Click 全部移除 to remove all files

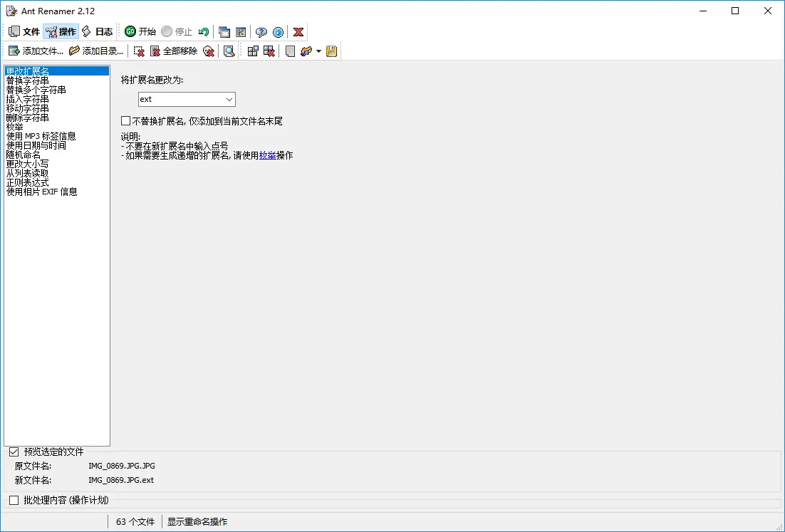point(175,51)
